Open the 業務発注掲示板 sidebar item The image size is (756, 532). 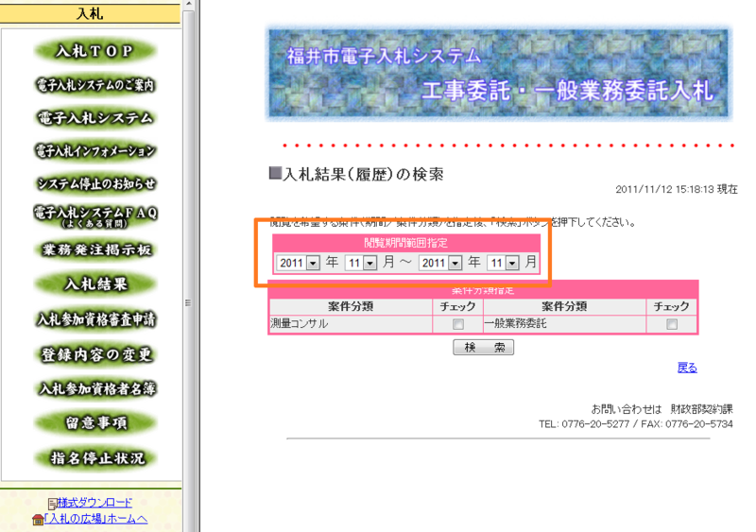coord(96,249)
